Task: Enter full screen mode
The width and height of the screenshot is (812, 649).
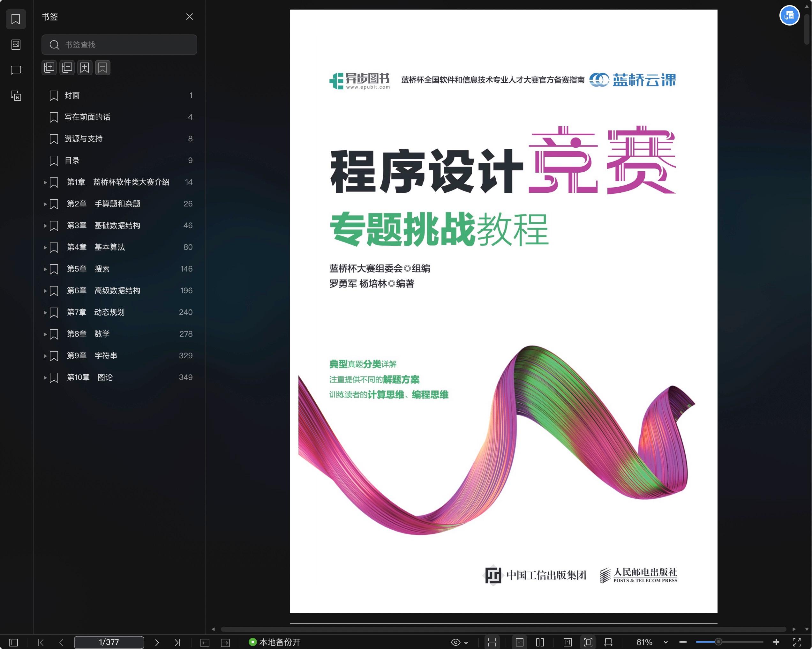Action: [797, 642]
